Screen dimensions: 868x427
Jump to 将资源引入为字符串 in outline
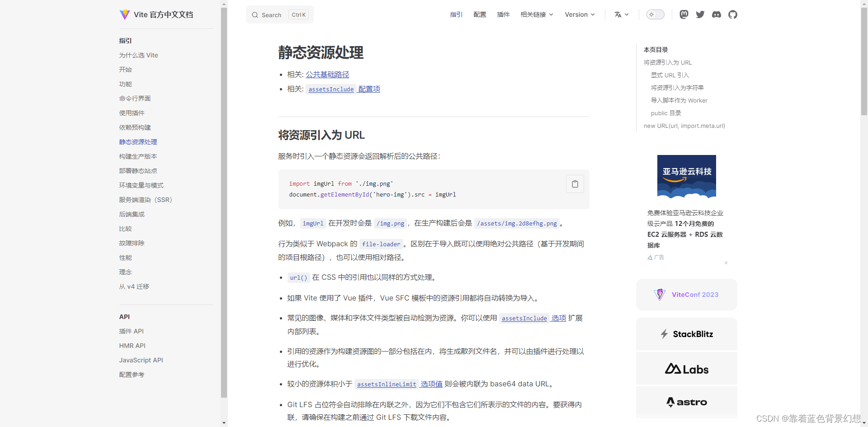[x=677, y=88]
